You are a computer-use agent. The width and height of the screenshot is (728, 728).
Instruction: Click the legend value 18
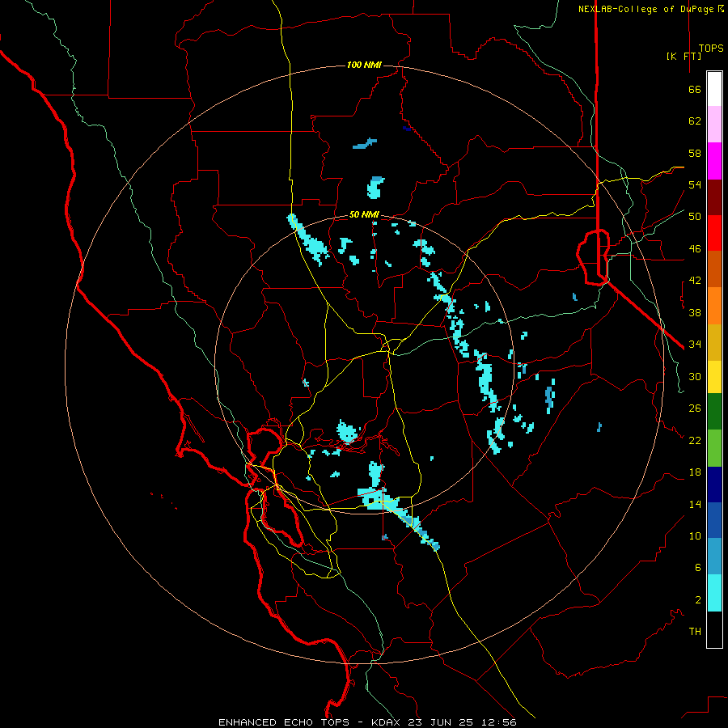point(695,472)
